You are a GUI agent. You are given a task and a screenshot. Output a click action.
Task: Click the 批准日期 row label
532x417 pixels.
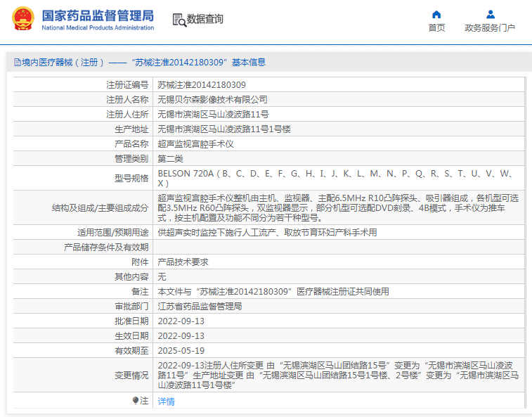131,321
